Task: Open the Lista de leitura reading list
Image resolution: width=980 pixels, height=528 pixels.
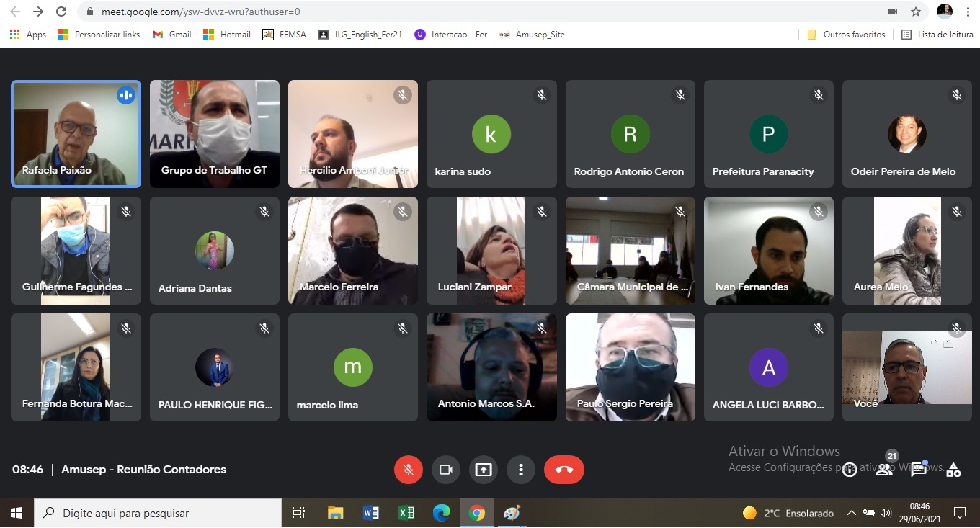Action: click(937, 35)
